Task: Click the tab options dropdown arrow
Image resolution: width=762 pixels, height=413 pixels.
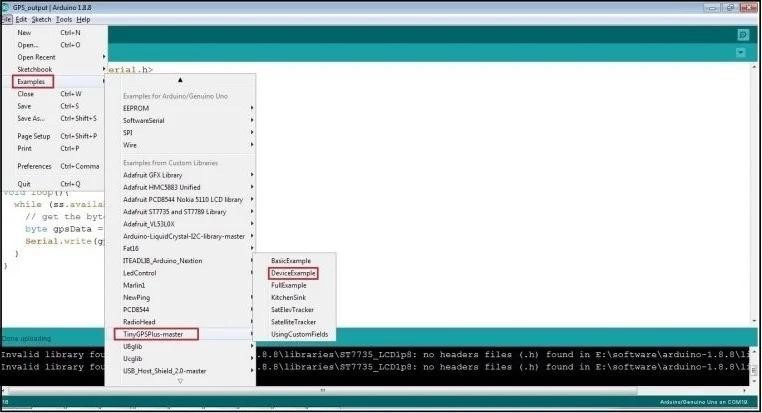Action: [x=741, y=53]
